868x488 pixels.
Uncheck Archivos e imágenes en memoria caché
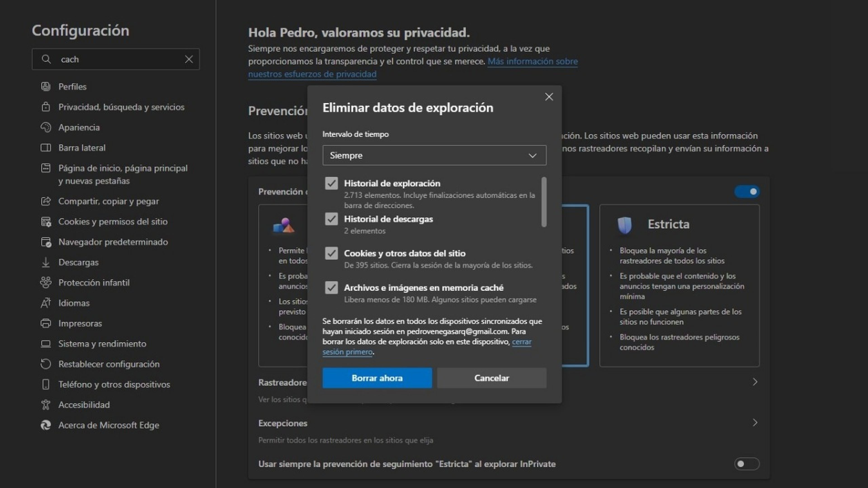(331, 288)
